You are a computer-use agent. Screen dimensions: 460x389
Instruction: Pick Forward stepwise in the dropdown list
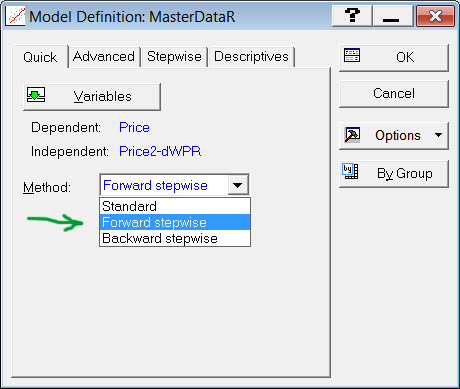(x=175, y=222)
